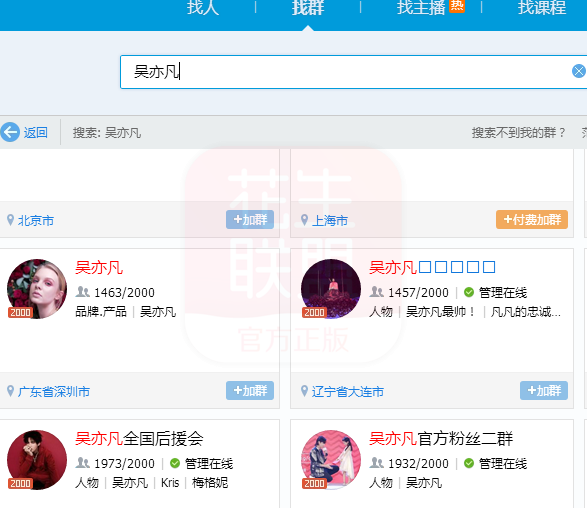Screen dimensions: 587x508
Task: Click the 广东省深圳市 location link
Action: click(54, 392)
